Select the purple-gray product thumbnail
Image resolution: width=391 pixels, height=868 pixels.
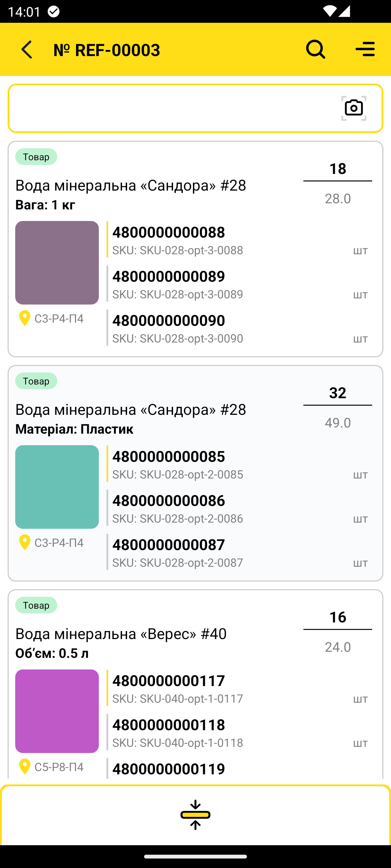tap(57, 263)
